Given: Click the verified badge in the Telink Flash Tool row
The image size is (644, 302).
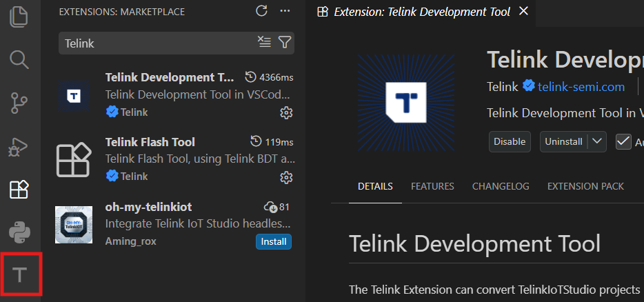Looking at the screenshot, I should [x=112, y=177].
